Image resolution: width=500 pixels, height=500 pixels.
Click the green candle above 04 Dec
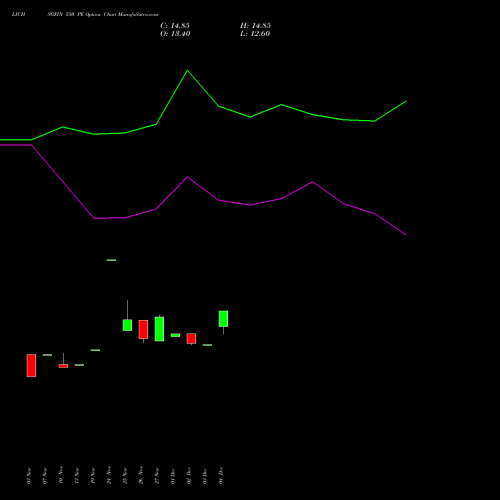pos(223,319)
